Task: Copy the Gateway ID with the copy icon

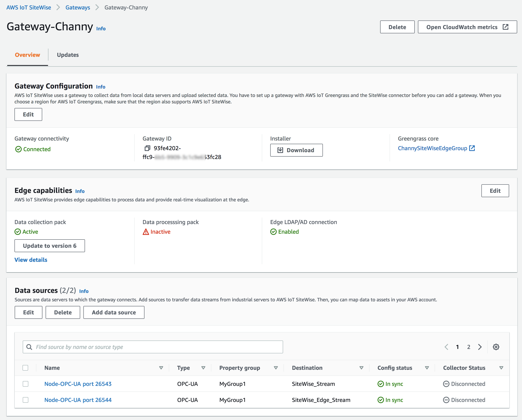Action: pos(147,148)
